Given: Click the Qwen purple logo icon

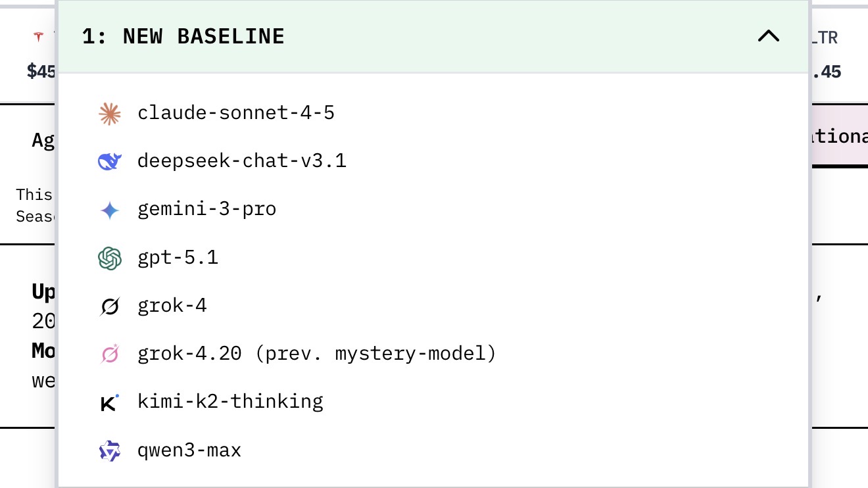Looking at the screenshot, I should pyautogui.click(x=109, y=451).
